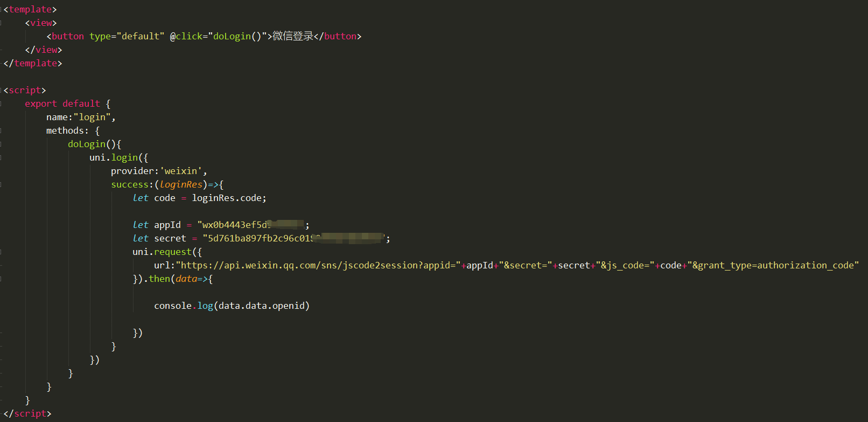Collapse the template block fold marker

coord(2,10)
